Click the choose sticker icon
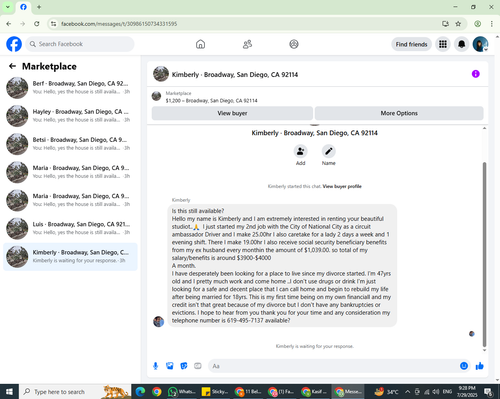This screenshot has width=500, height=399. pyautogui.click(x=184, y=366)
